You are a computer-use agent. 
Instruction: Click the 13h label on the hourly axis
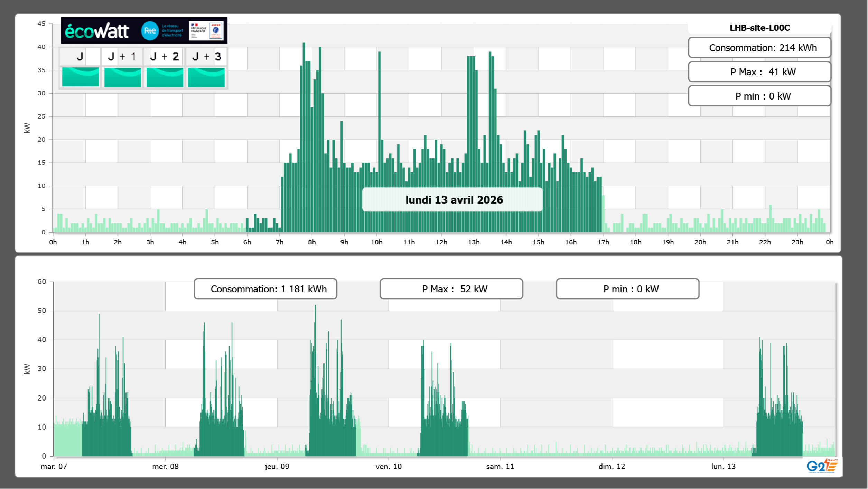point(474,242)
